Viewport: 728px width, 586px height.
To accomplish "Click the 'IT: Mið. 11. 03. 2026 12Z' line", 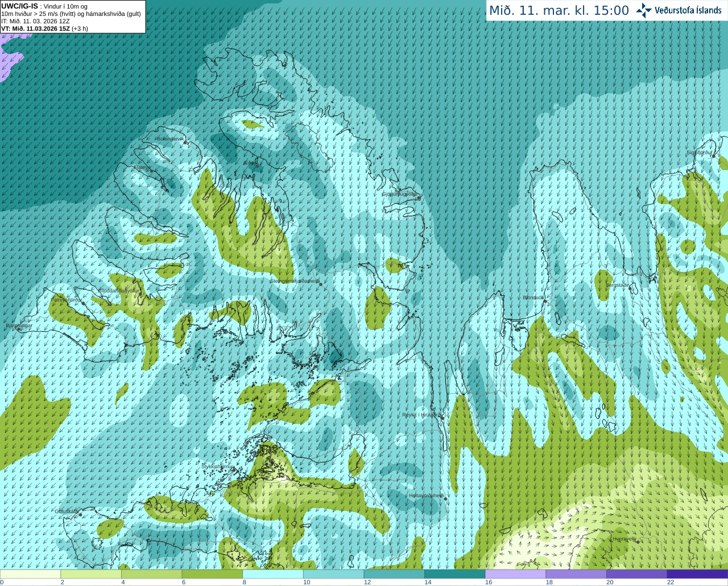I will 35,21.
